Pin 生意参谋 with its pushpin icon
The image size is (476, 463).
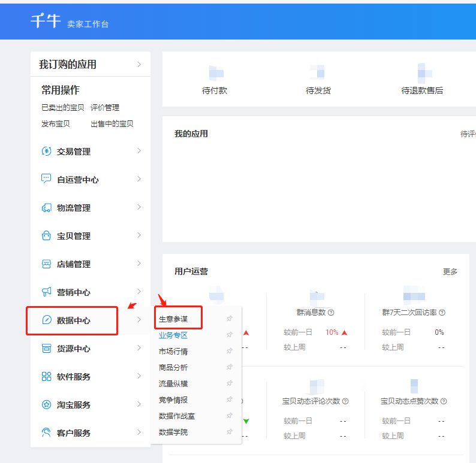[x=230, y=319]
